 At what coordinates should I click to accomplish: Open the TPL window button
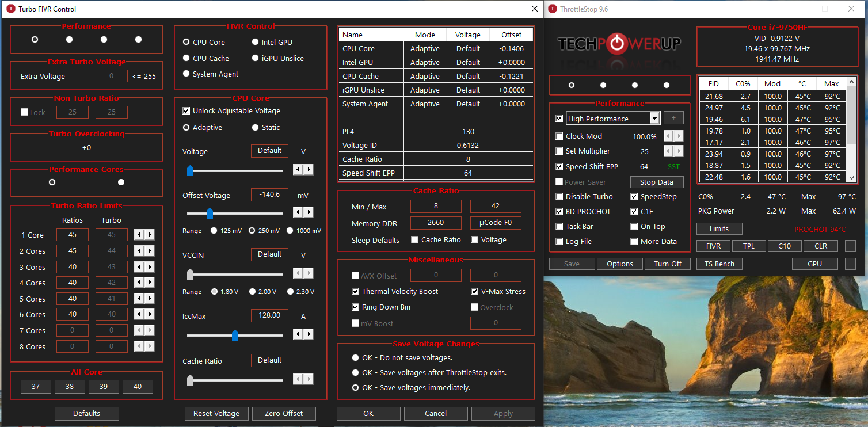click(x=749, y=246)
